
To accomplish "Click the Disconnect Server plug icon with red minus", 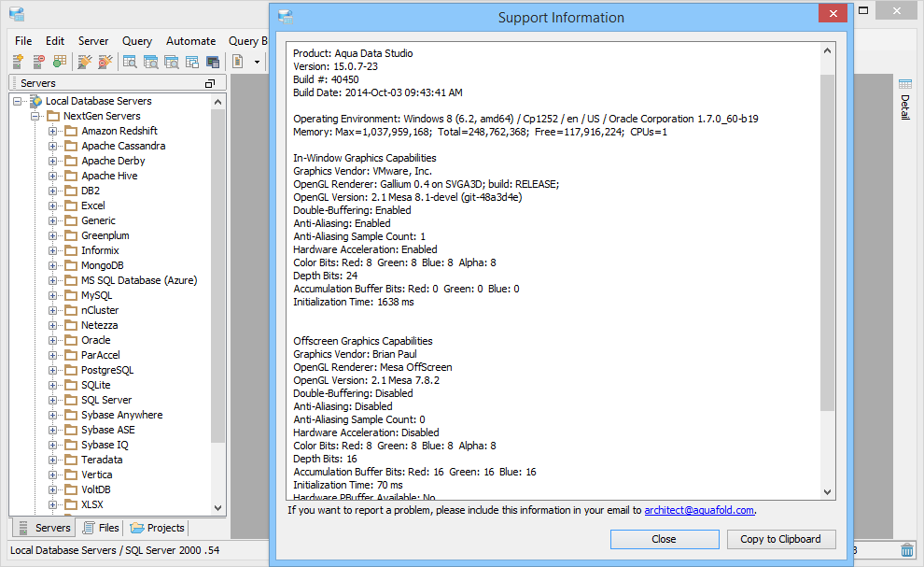I will click(x=105, y=62).
